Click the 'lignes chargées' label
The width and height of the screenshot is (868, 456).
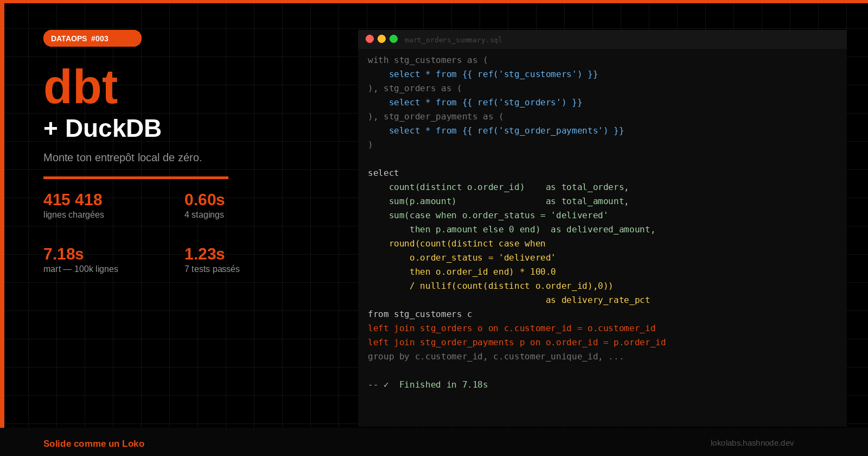coord(74,215)
